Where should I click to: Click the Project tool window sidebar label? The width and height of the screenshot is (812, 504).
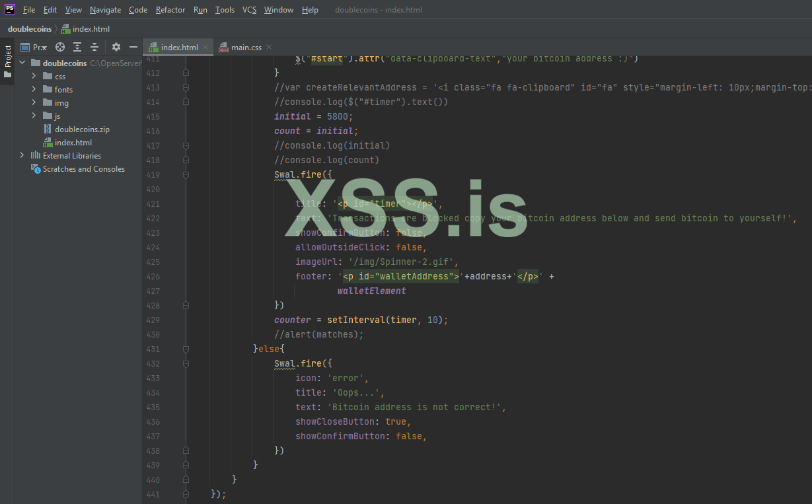click(x=8, y=56)
